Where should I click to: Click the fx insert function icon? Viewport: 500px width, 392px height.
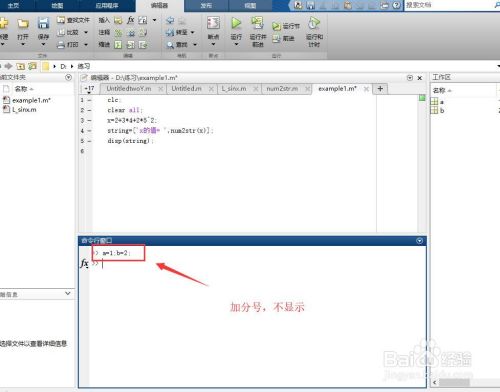click(131, 20)
